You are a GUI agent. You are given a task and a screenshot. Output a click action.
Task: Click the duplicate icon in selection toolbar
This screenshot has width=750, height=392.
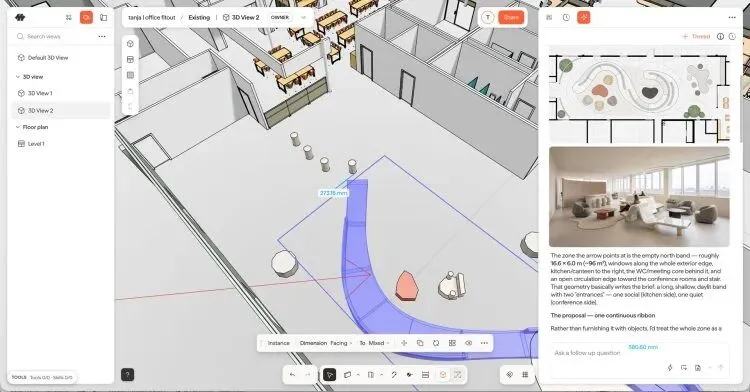[420, 343]
